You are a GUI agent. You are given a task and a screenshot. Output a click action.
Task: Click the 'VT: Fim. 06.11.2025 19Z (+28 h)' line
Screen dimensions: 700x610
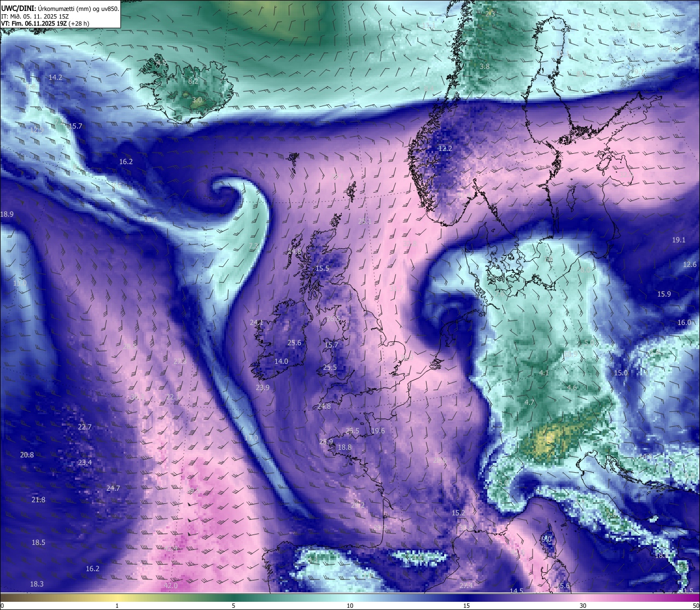(45, 24)
